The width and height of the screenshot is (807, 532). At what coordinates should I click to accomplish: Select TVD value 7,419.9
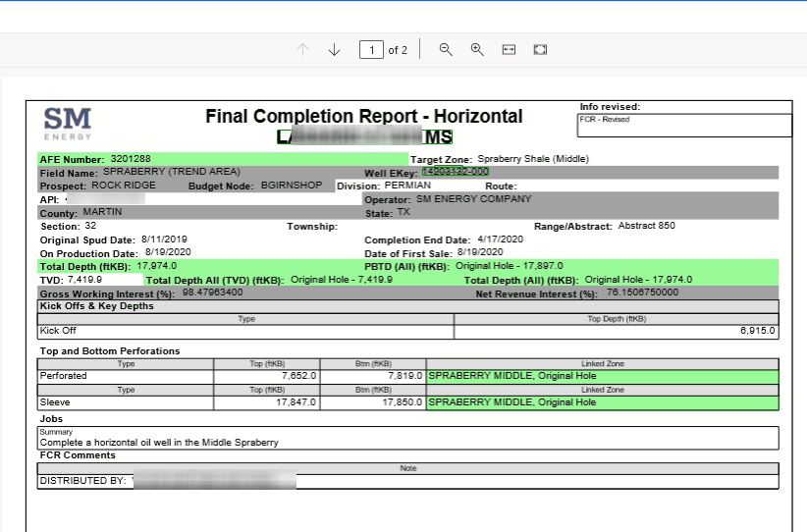pyautogui.click(x=84, y=280)
